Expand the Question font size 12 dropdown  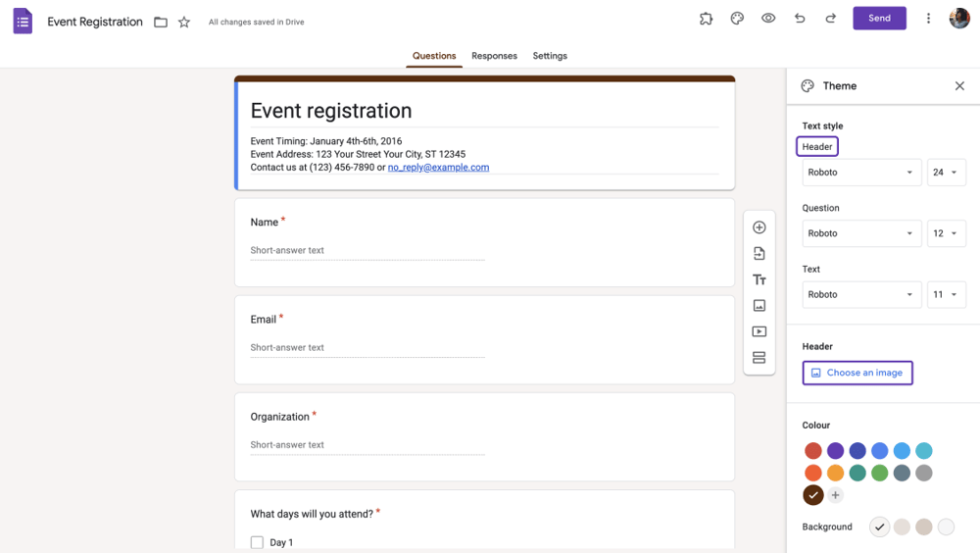point(946,233)
